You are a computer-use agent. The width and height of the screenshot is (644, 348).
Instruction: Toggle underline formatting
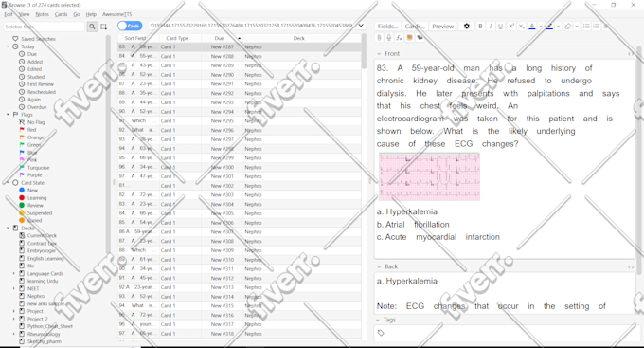click(x=500, y=27)
